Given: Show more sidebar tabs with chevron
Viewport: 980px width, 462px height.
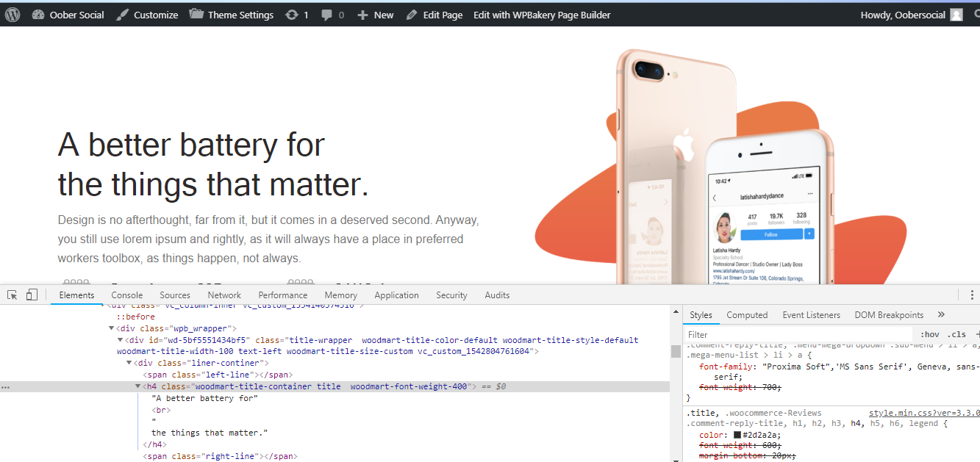Looking at the screenshot, I should point(941,315).
